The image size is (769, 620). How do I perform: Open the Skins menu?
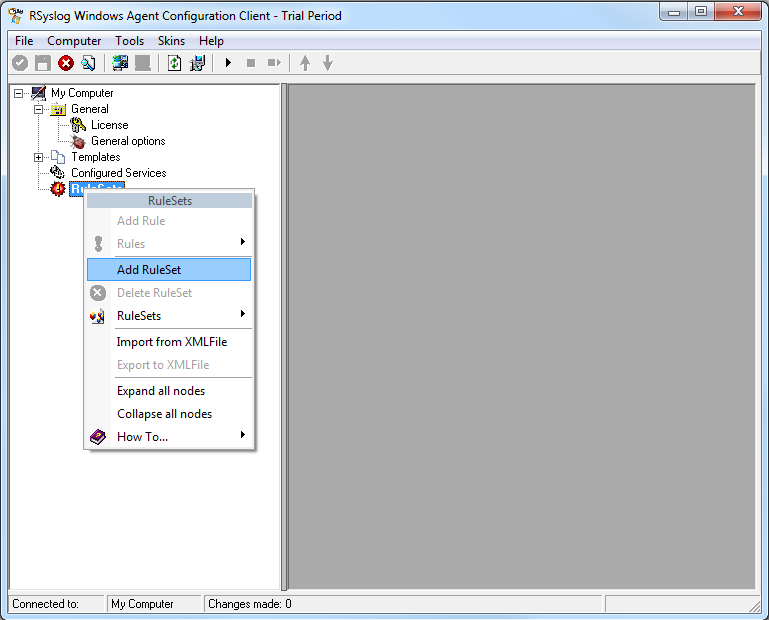pyautogui.click(x=171, y=41)
